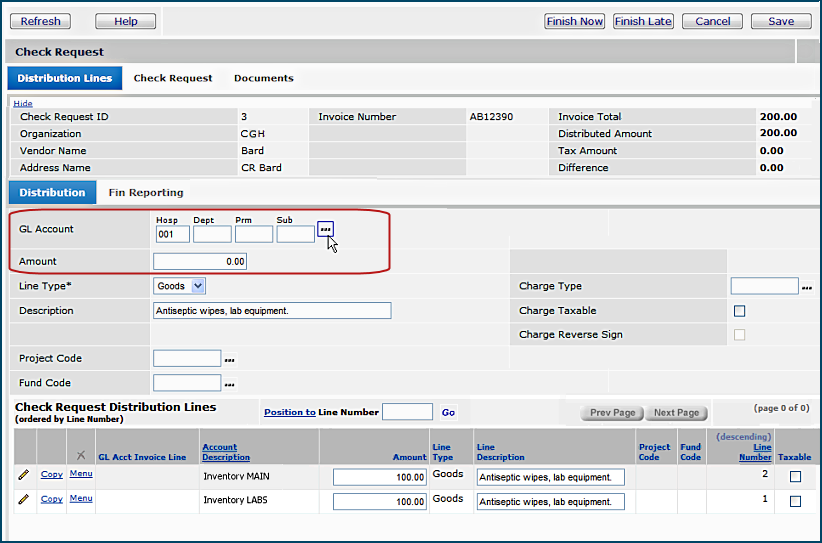Click into the Amount input field
This screenshot has height=543, width=822.
click(200, 262)
